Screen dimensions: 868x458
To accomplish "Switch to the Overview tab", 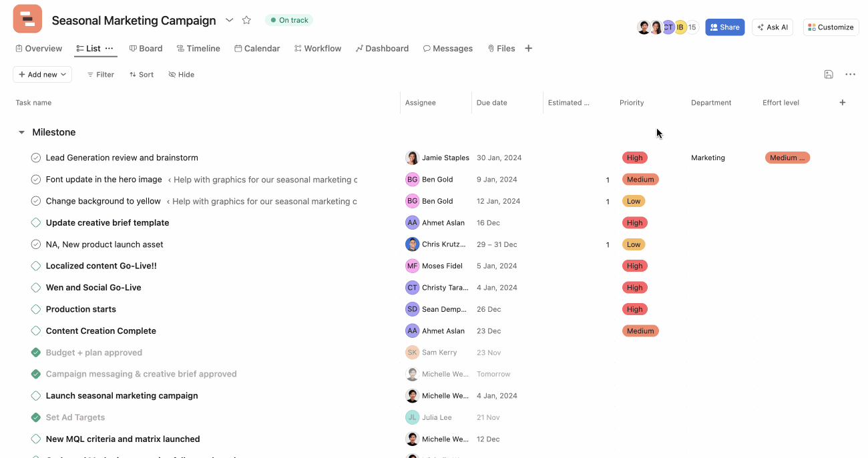I will [x=38, y=48].
